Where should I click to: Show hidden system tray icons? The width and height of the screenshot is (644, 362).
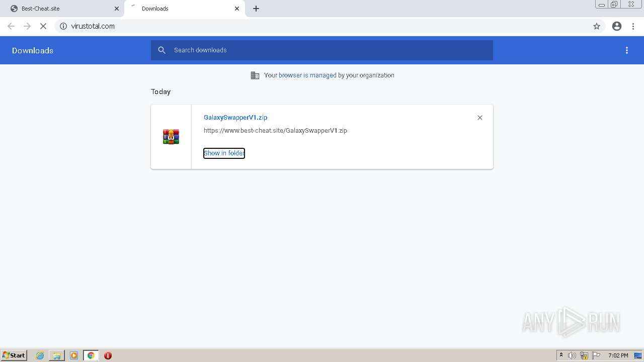pos(561,355)
